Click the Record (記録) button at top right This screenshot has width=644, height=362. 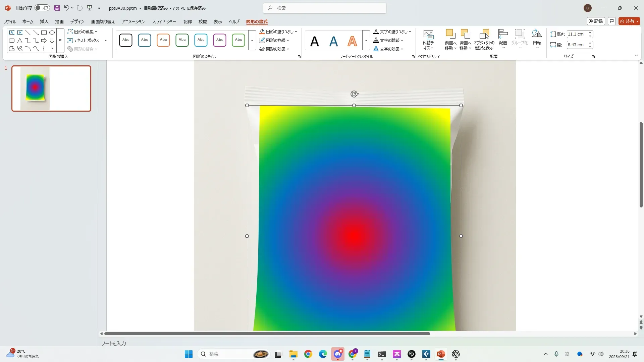pos(596,21)
